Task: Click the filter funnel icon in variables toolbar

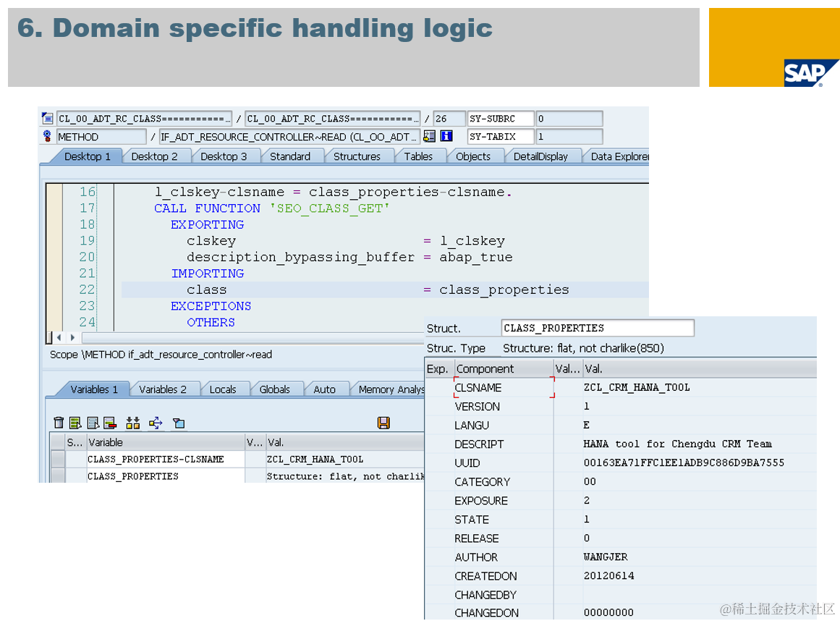Action: tap(179, 423)
